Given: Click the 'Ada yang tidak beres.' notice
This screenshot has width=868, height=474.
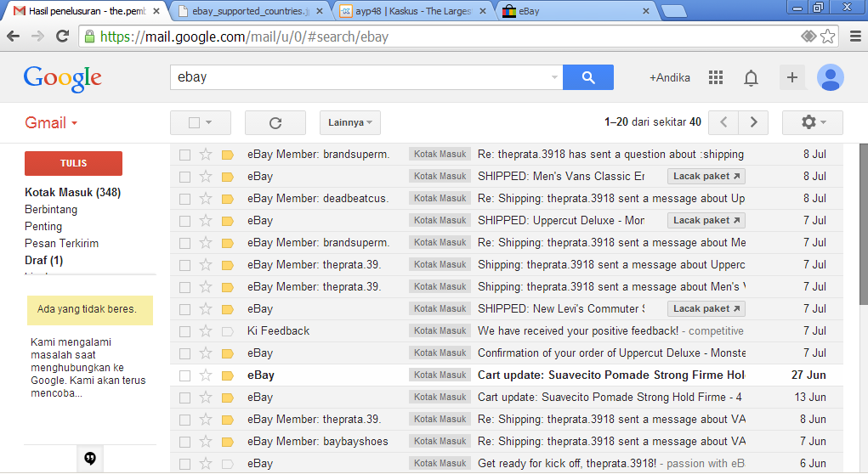Looking at the screenshot, I should [x=89, y=310].
